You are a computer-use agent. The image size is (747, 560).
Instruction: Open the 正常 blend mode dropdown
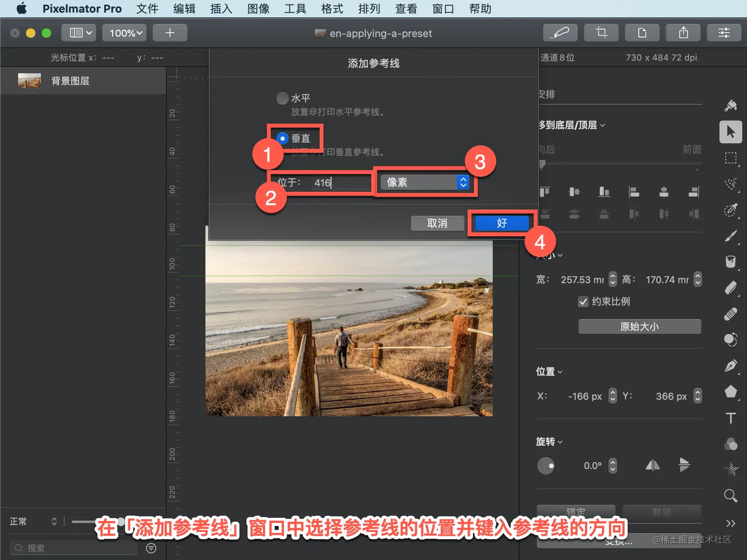point(34,521)
